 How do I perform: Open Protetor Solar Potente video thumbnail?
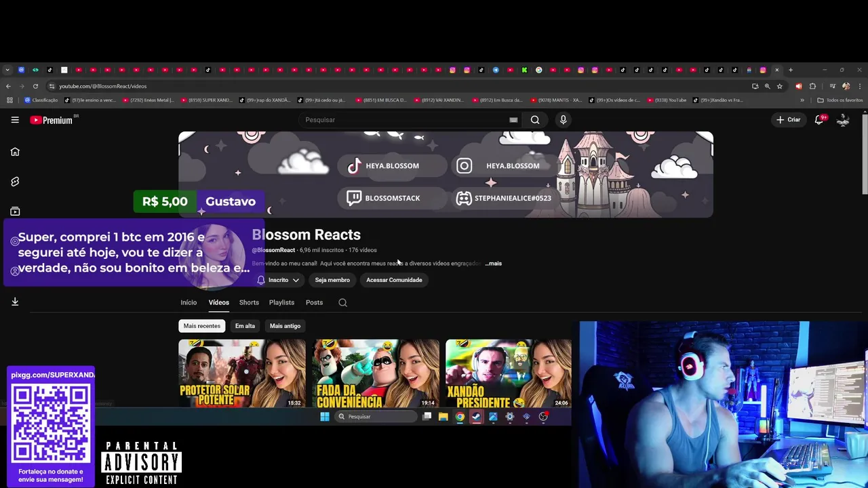tap(242, 373)
